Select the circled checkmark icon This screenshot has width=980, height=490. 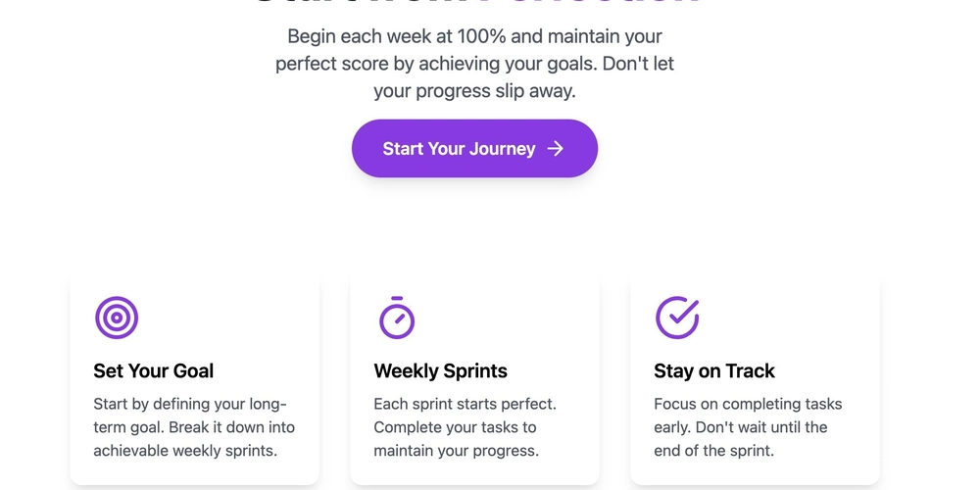click(x=677, y=318)
